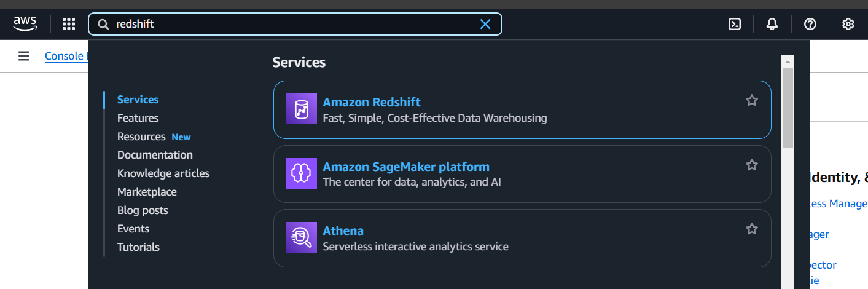Open the services grid menu icon
This screenshot has height=289, width=868.
69,24
